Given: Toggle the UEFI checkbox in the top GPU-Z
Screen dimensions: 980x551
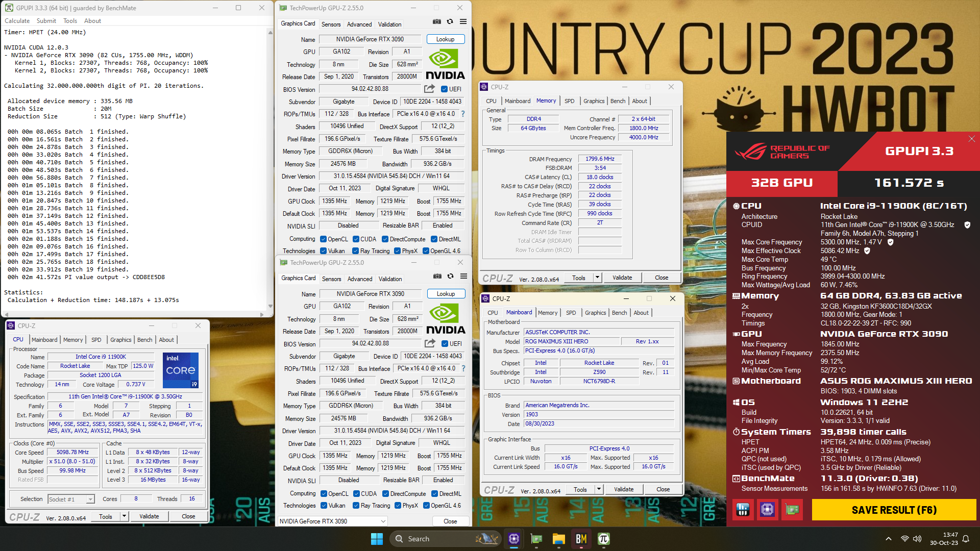Looking at the screenshot, I should point(444,89).
